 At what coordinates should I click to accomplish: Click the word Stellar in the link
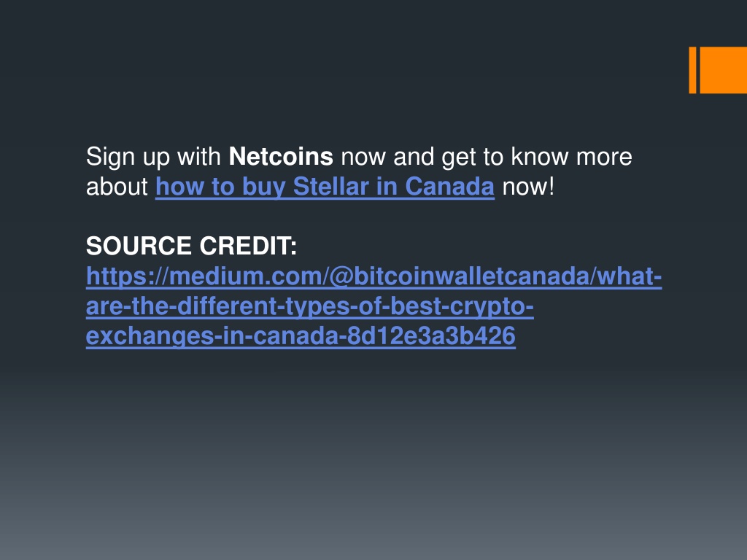point(331,187)
